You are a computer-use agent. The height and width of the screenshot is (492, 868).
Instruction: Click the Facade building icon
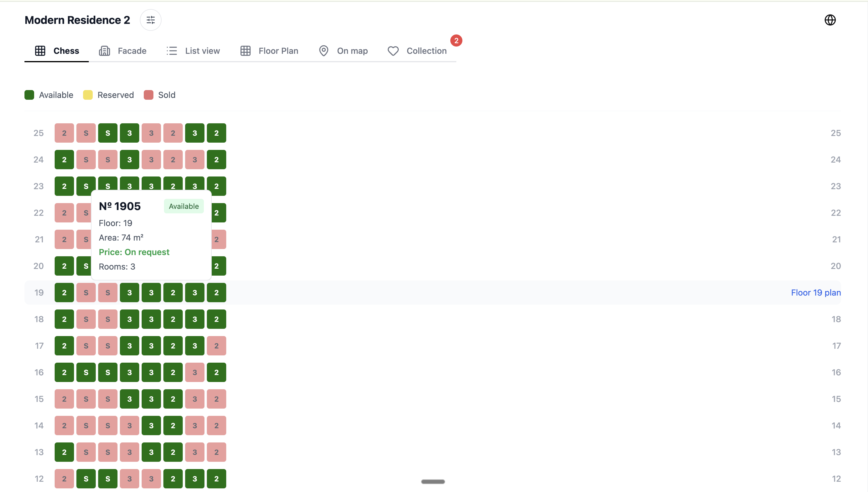[x=104, y=51]
